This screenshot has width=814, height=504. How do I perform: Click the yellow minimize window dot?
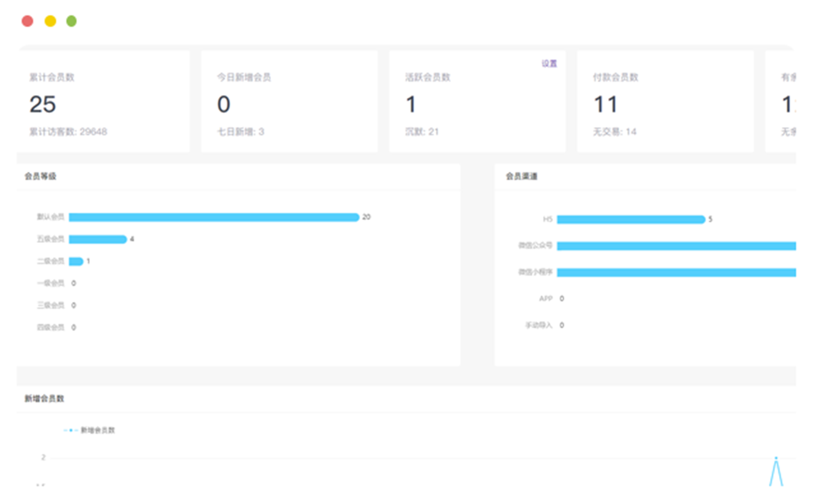click(x=50, y=21)
